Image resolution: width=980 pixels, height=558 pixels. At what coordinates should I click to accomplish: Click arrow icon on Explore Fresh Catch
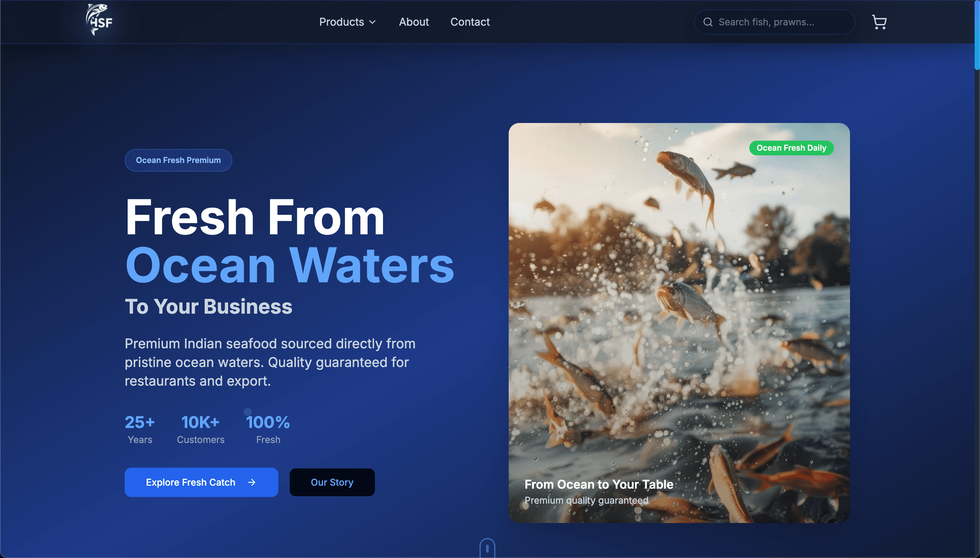click(252, 482)
